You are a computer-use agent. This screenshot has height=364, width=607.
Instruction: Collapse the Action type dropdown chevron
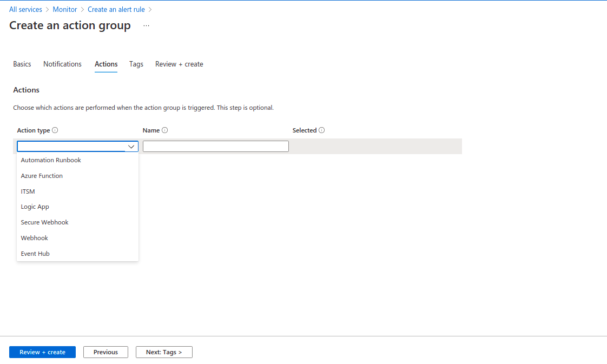point(131,147)
